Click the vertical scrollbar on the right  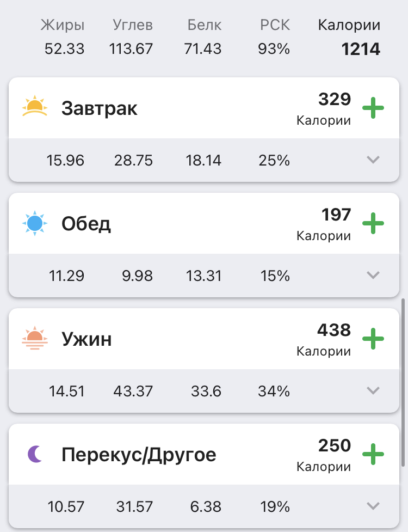pos(404,381)
